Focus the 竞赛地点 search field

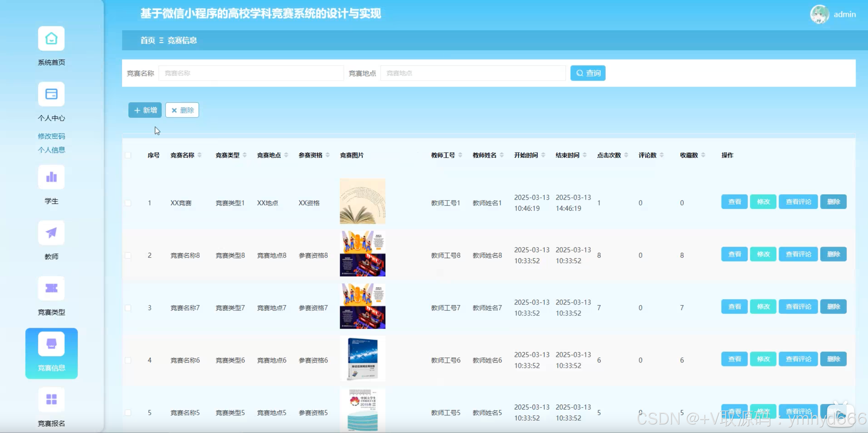[473, 73]
